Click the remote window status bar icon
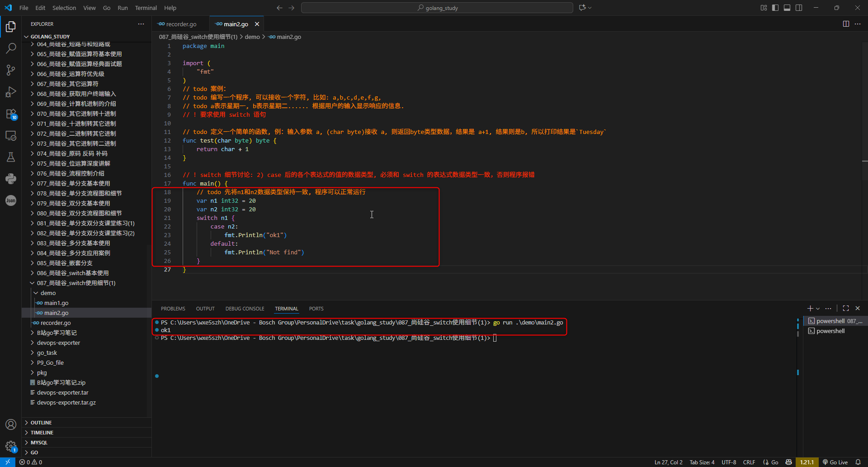 [x=8, y=462]
